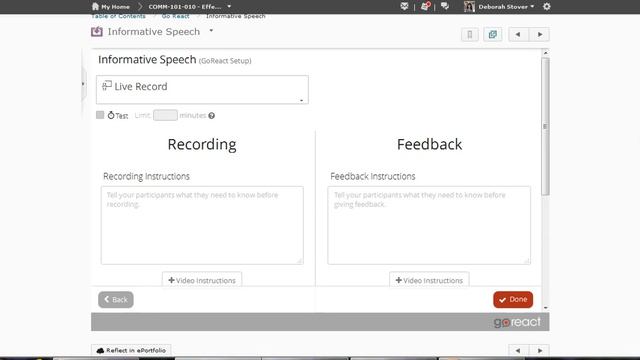Click the Live Record icon

point(107,85)
